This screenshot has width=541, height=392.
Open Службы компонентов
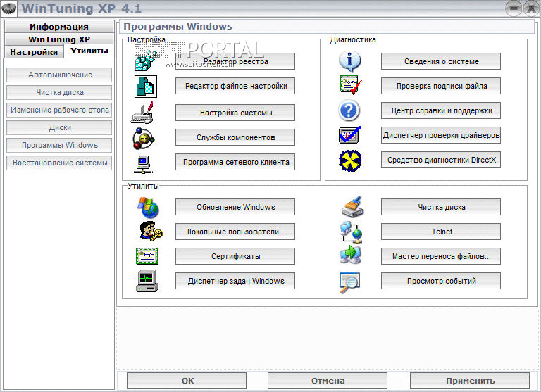coord(235,137)
